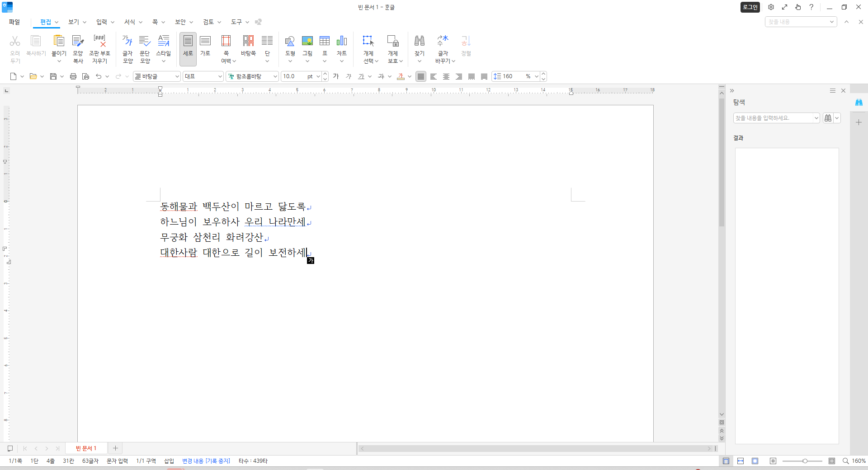Toggle Underline formatting

click(361, 76)
